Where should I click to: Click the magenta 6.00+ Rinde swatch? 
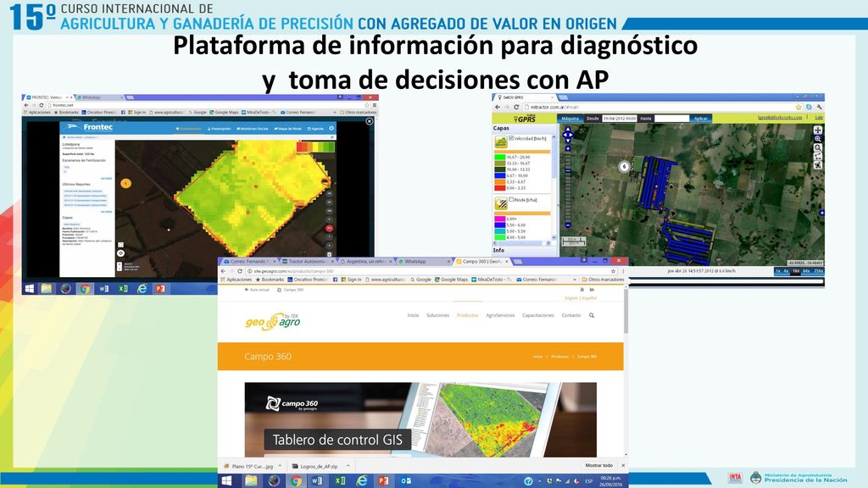coord(500,219)
